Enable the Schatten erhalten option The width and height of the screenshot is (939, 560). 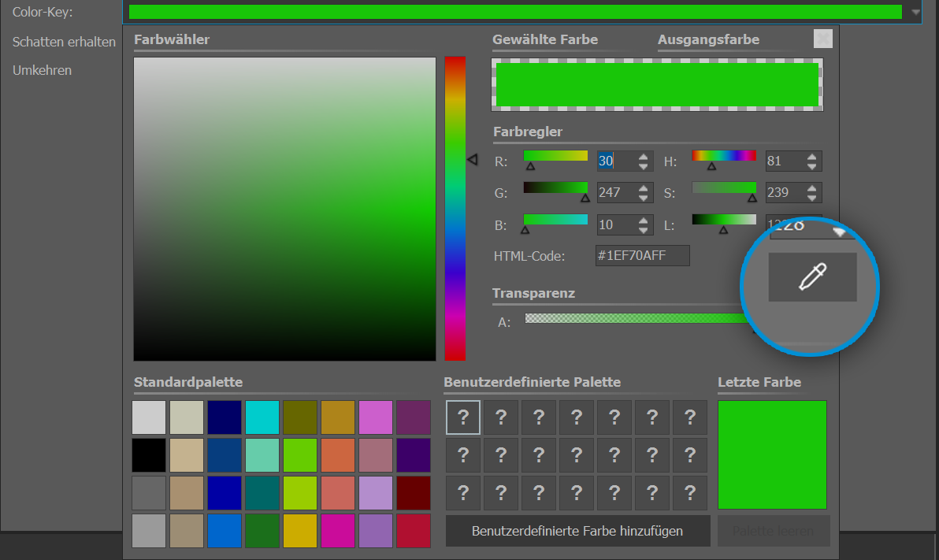[x=63, y=42]
